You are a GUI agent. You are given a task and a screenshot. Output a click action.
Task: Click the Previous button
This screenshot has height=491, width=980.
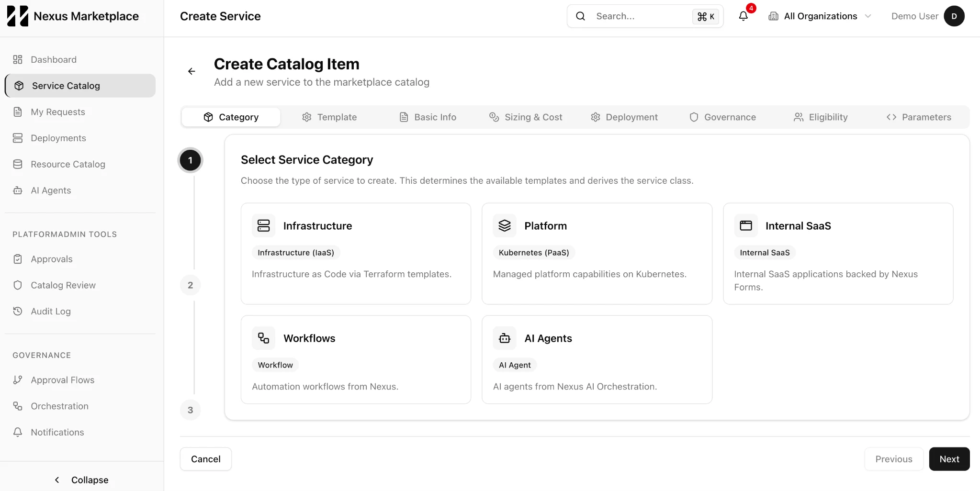(x=894, y=459)
